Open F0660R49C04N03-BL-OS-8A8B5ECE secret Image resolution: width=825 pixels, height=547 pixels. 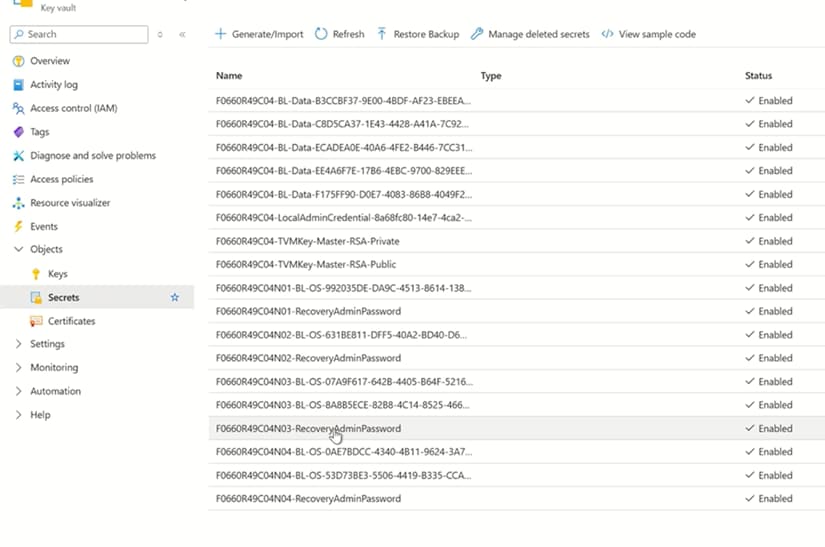(343, 405)
